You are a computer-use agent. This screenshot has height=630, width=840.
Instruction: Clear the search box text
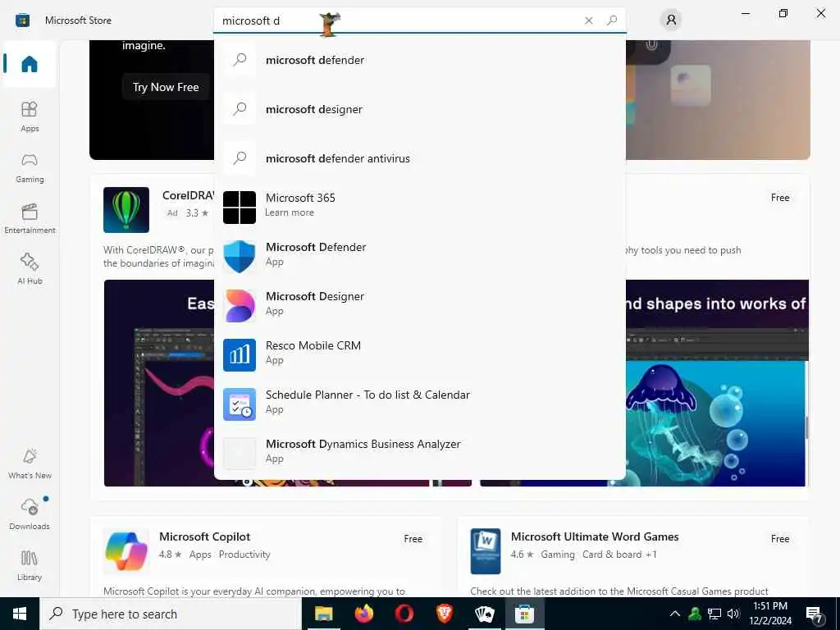pyautogui.click(x=589, y=21)
